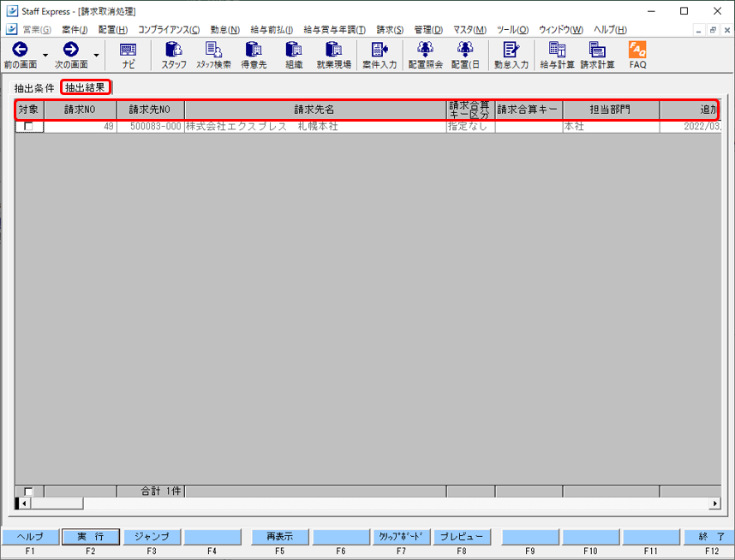Open the スタッフ toolbar icon
This screenshot has width=735, height=560.
(174, 49)
